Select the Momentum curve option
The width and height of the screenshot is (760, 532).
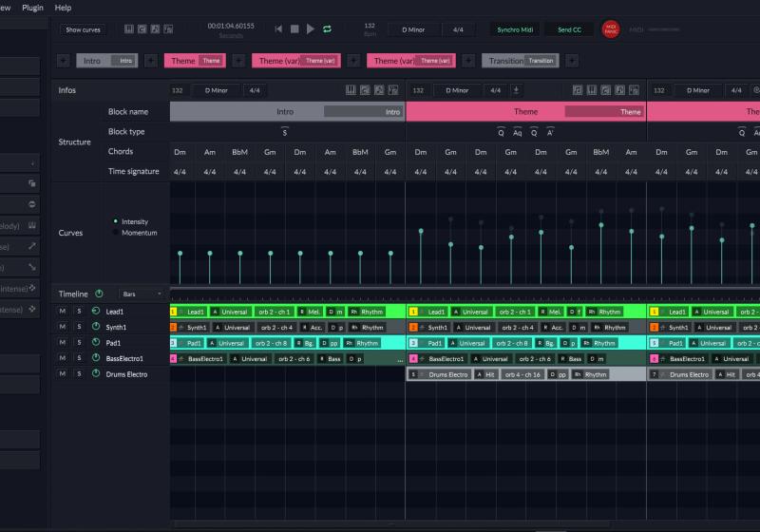point(135,233)
